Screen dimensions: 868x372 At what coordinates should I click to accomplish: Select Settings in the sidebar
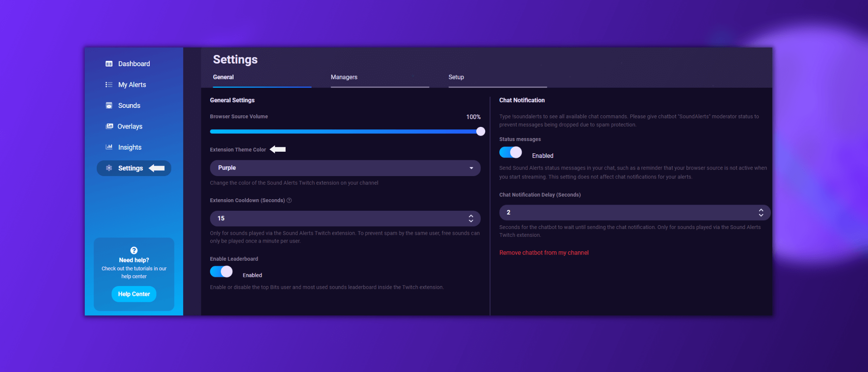click(134, 168)
